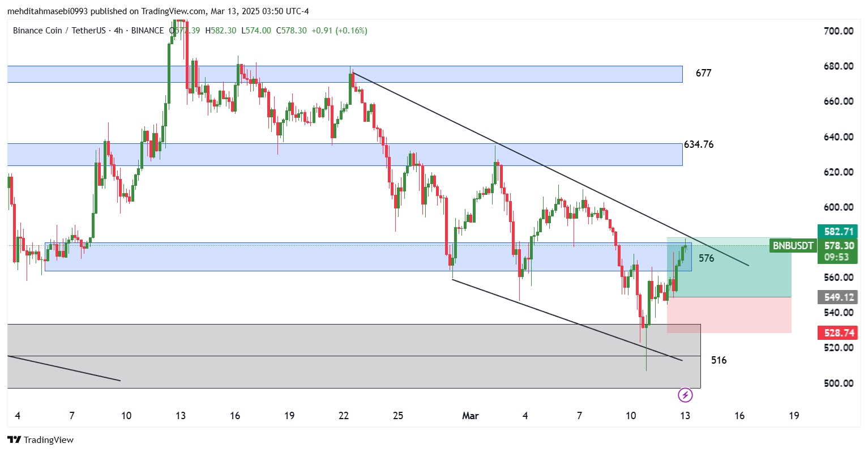
Task: Click the 634.76 zone level label
Action: [x=699, y=144]
